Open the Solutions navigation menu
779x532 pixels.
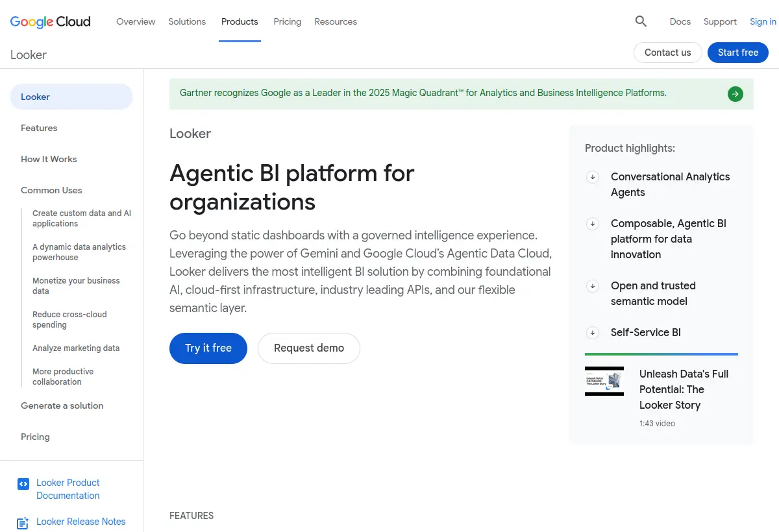187,21
